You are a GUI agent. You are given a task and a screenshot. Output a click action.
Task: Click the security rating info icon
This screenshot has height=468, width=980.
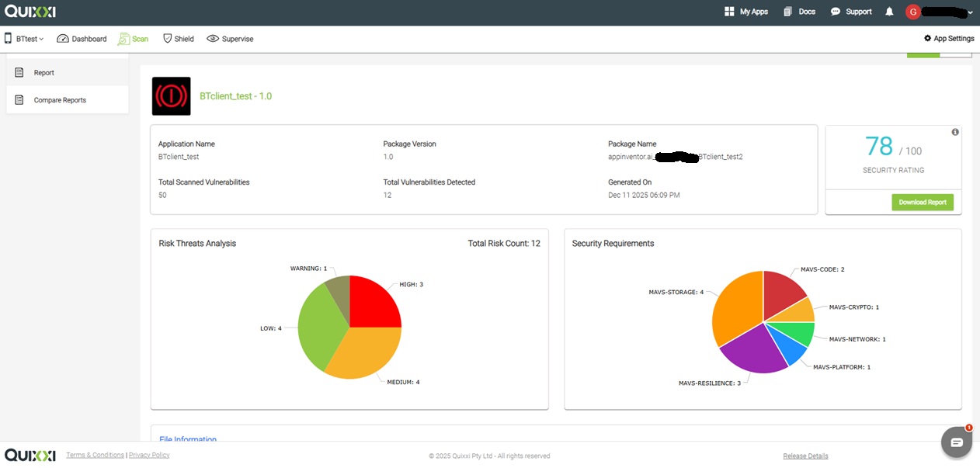tap(955, 132)
